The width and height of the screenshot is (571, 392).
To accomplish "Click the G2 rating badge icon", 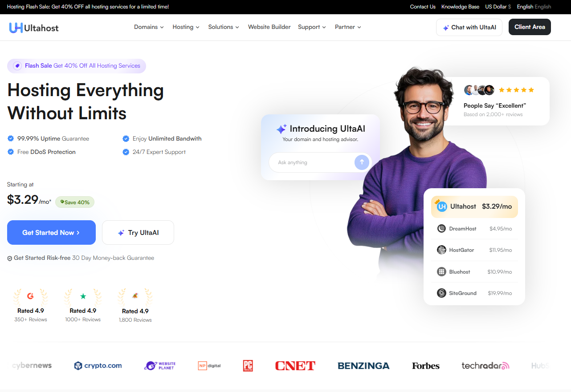I will pyautogui.click(x=30, y=296).
